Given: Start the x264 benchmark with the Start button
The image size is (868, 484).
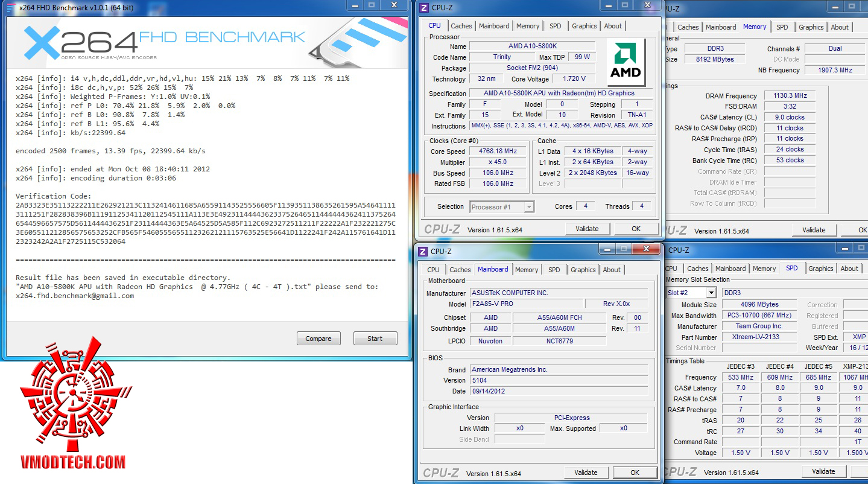Looking at the screenshot, I should (x=375, y=339).
